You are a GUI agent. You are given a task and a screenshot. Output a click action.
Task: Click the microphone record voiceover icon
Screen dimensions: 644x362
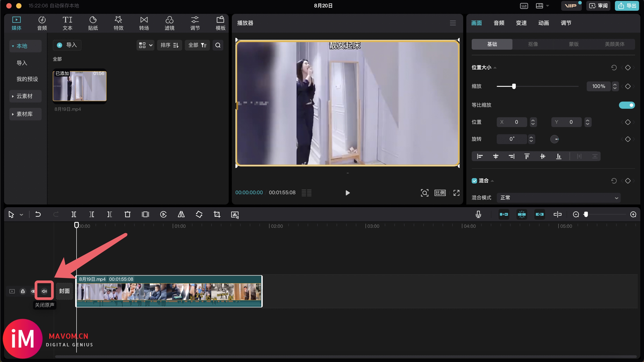click(478, 214)
